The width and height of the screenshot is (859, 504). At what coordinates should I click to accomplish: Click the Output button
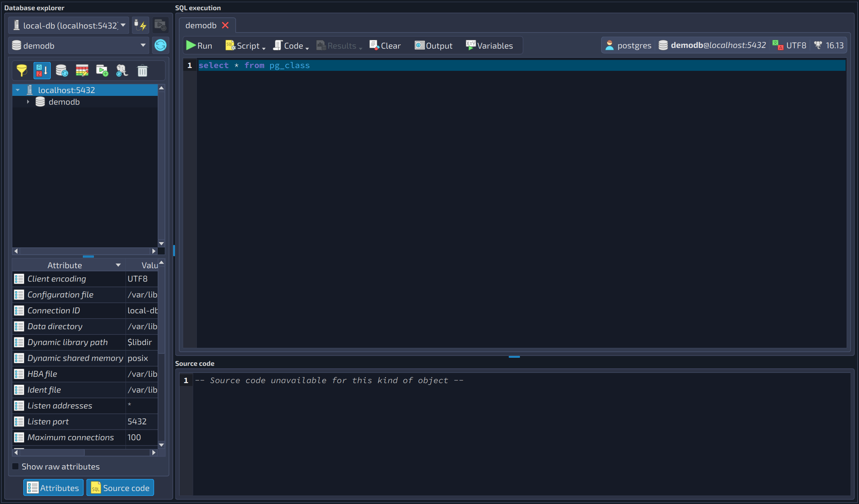(434, 45)
